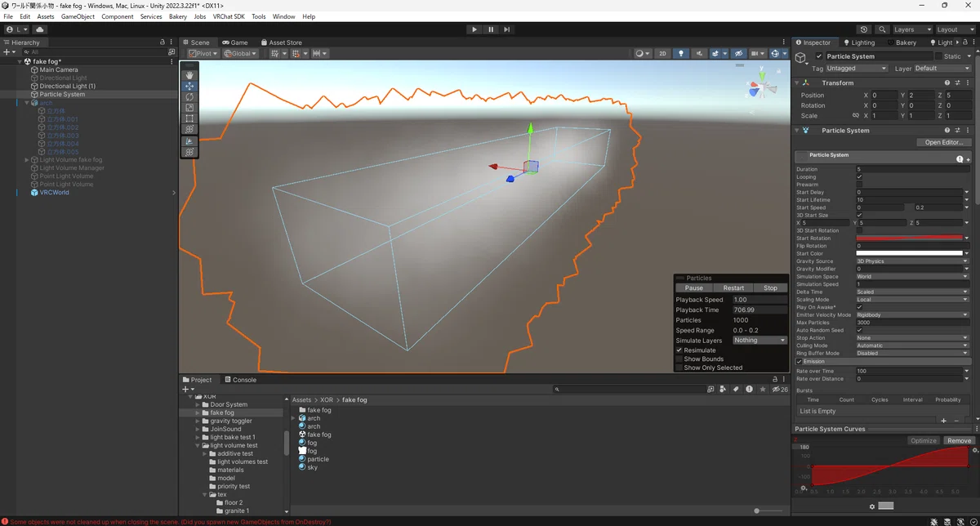This screenshot has height=526, width=980.
Task: Click the Pause playmode button
Action: coord(491,29)
